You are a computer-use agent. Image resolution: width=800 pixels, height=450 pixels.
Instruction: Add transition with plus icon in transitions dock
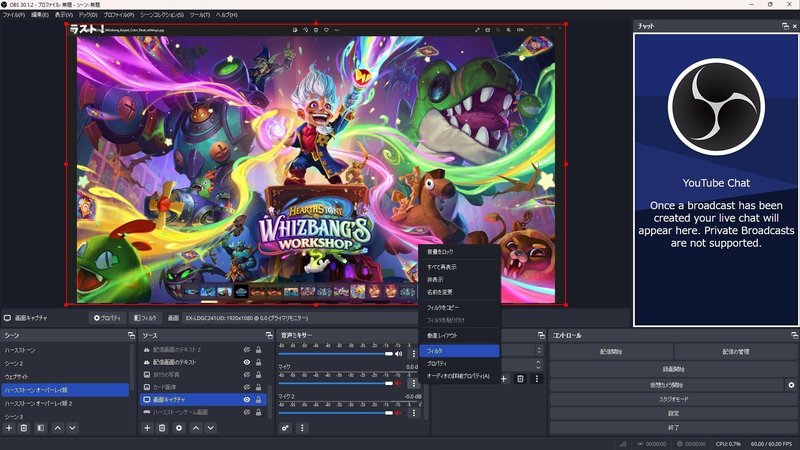[504, 379]
